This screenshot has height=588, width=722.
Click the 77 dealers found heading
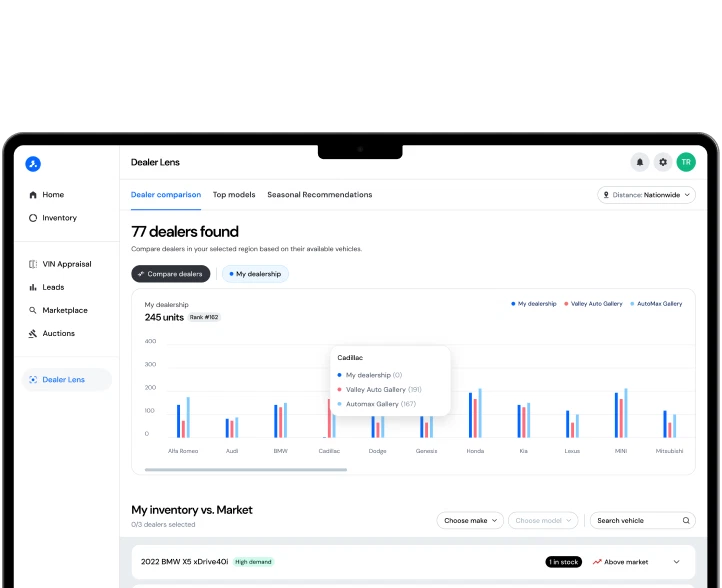click(x=185, y=232)
